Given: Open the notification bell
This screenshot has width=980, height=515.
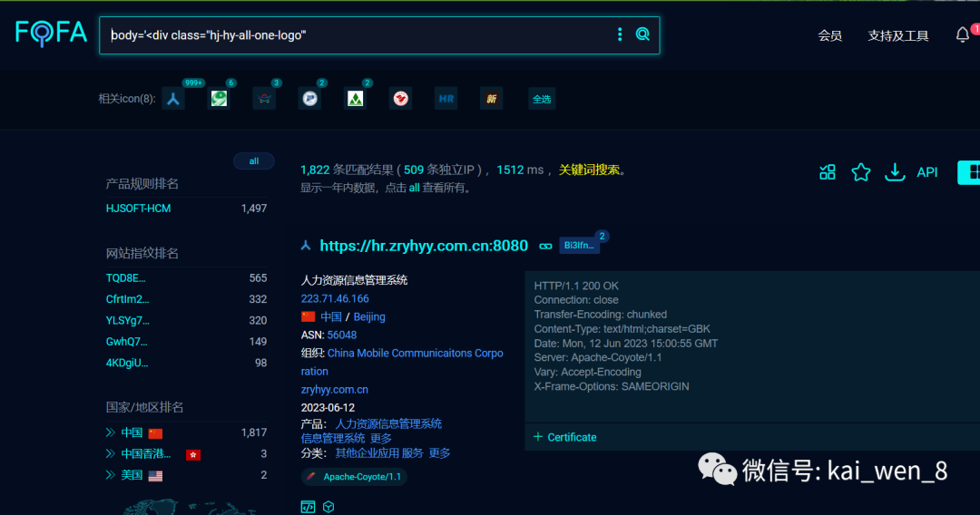Looking at the screenshot, I should (x=963, y=35).
